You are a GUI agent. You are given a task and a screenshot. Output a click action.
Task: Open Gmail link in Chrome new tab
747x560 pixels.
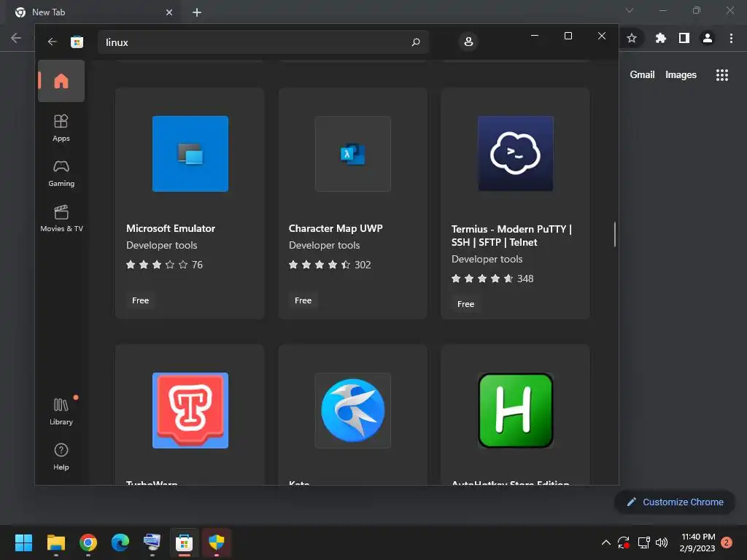(642, 75)
